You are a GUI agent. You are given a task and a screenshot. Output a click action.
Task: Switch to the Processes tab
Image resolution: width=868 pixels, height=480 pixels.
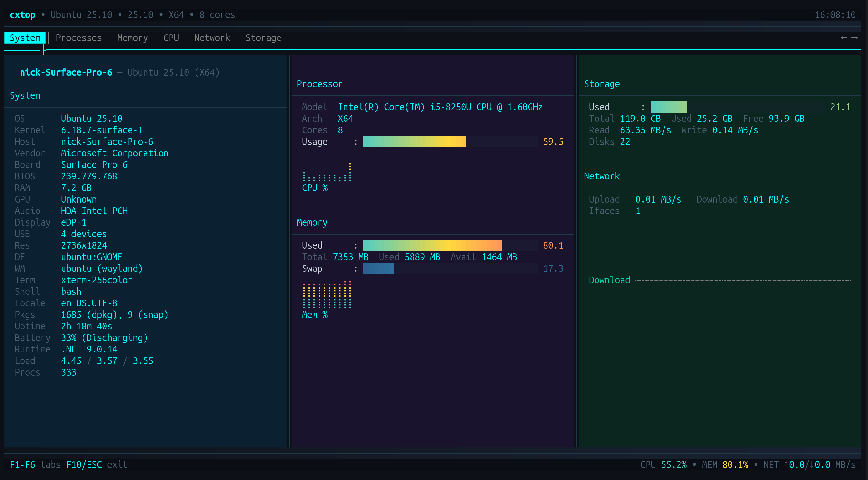pyautogui.click(x=79, y=38)
